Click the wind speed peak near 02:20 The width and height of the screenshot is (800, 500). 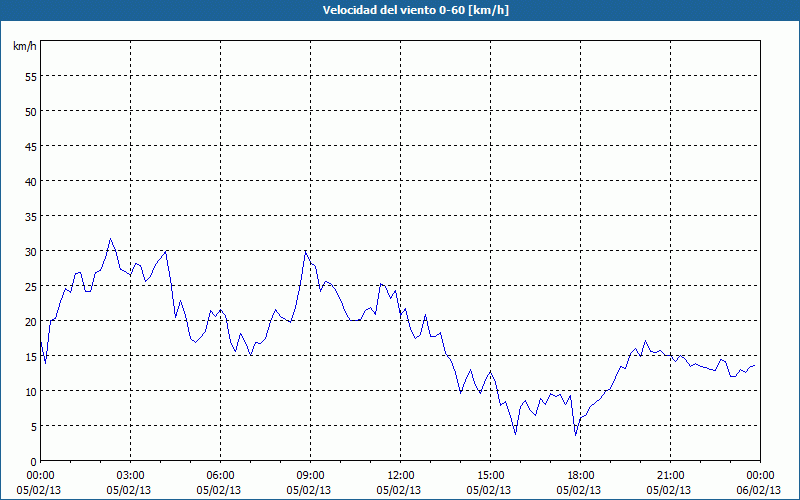coord(110,238)
